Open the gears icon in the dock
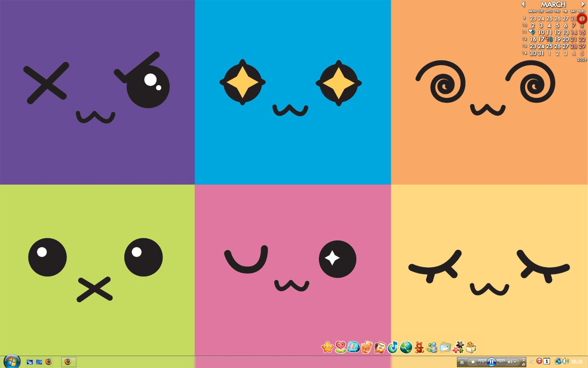 [x=459, y=348]
